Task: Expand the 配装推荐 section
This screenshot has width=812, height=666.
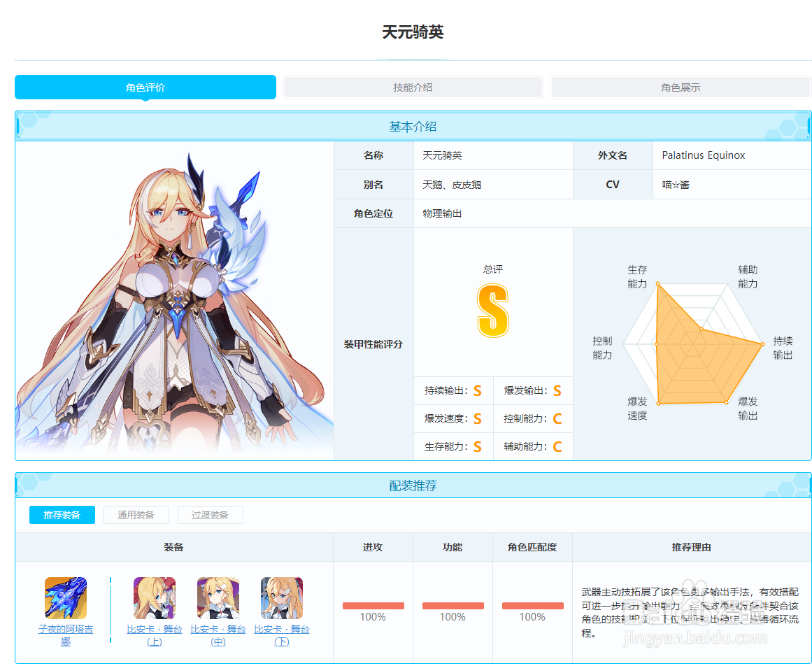Action: (413, 485)
